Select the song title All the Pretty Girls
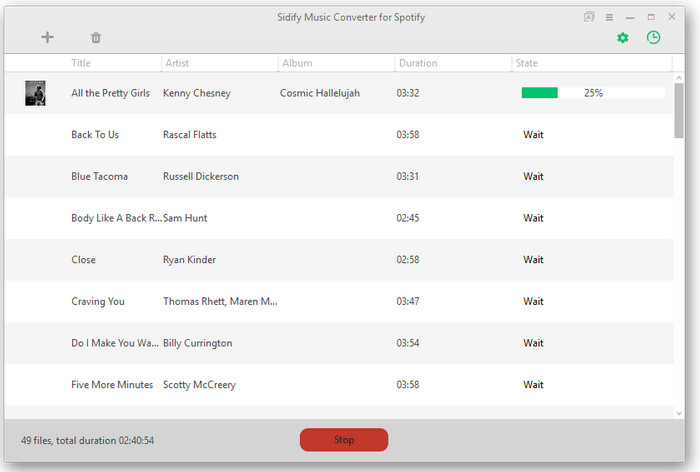This screenshot has height=472, width=700. click(110, 93)
